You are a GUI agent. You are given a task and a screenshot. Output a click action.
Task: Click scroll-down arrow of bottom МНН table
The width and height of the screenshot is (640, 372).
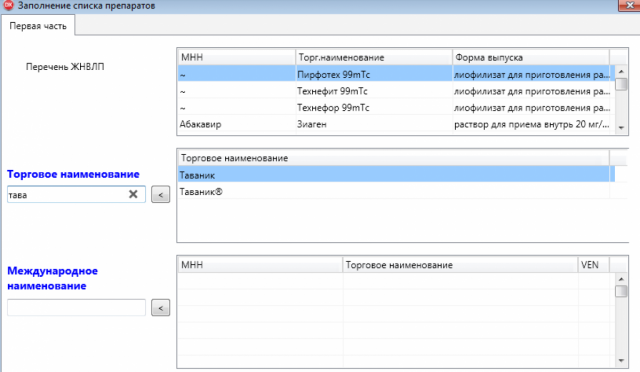tap(621, 361)
